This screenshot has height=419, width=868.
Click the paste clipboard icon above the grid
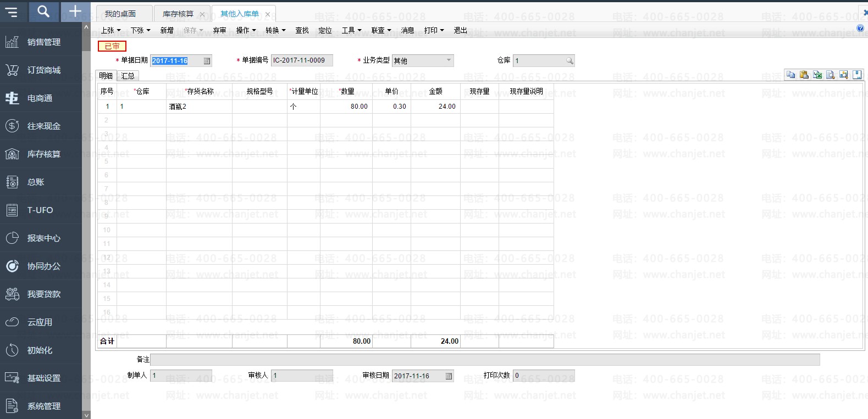(x=804, y=75)
